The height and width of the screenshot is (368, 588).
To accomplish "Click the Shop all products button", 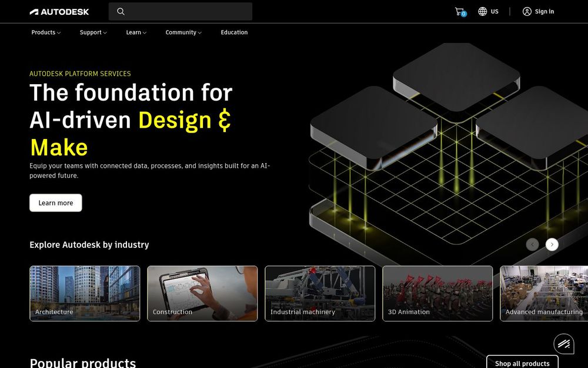I will coord(522,362).
